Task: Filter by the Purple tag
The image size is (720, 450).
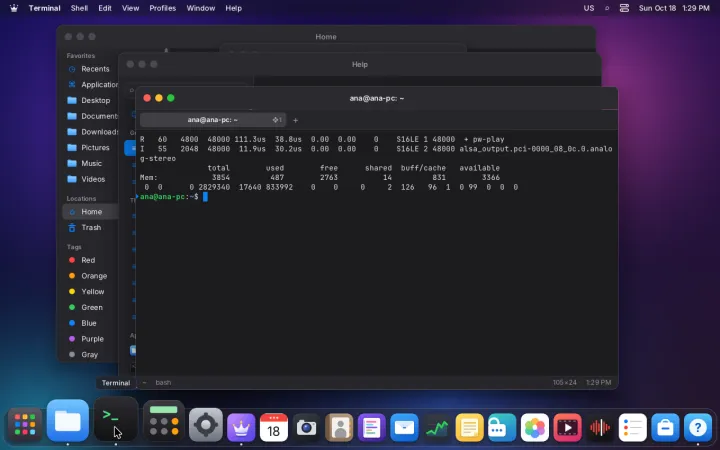Action: tap(90, 339)
